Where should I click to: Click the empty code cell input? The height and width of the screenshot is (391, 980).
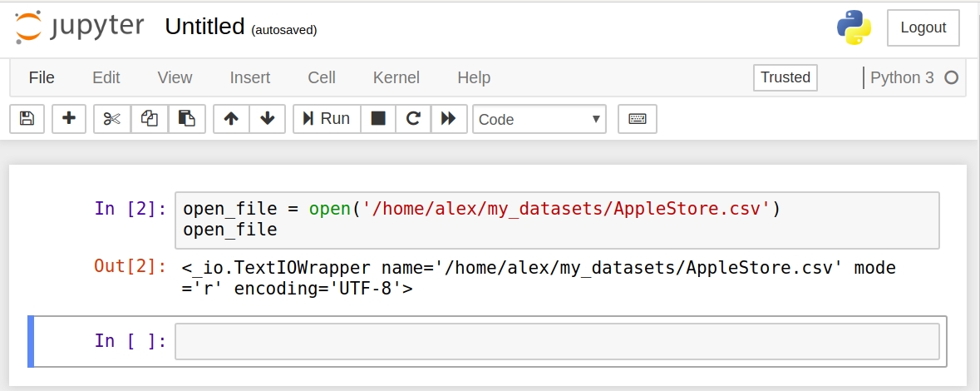[x=557, y=341]
